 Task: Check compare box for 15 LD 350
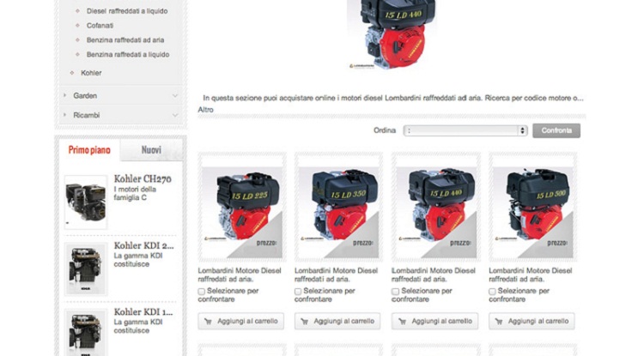(x=298, y=291)
